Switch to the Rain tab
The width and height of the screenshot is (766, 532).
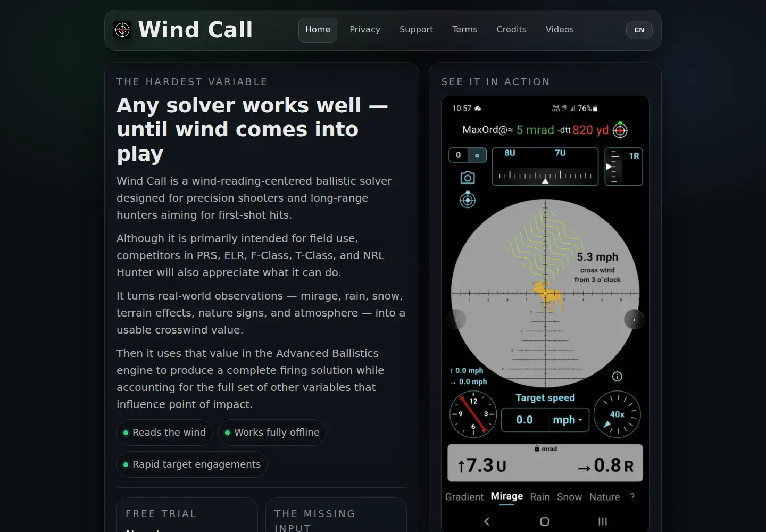pyautogui.click(x=540, y=497)
